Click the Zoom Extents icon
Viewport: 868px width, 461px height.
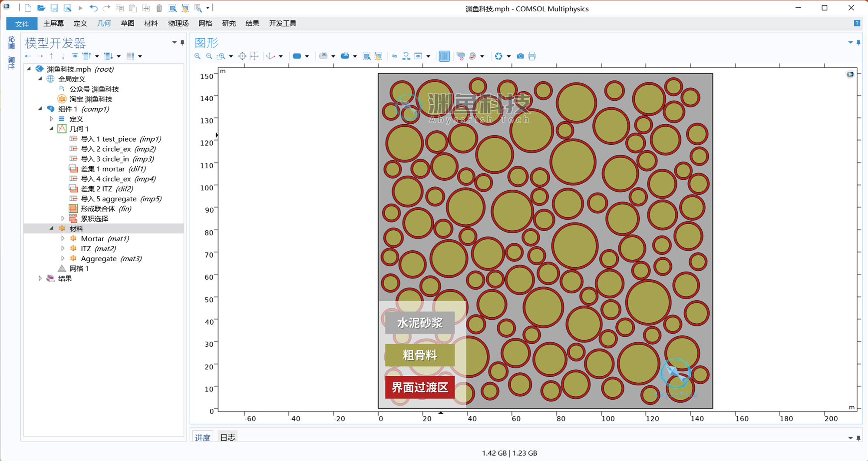254,56
